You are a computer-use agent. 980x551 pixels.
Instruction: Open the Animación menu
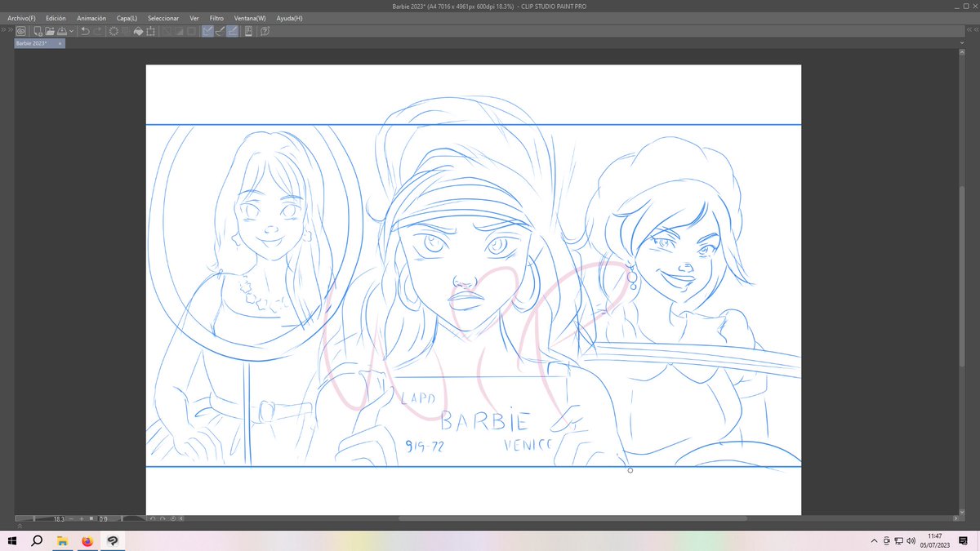(91, 18)
